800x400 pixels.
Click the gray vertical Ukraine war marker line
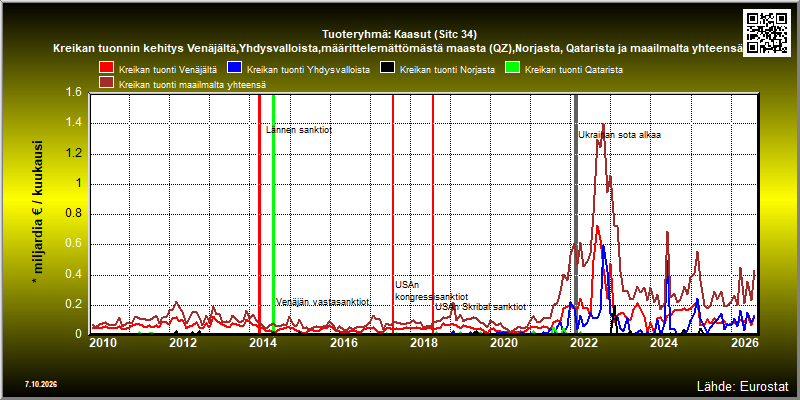(576, 214)
